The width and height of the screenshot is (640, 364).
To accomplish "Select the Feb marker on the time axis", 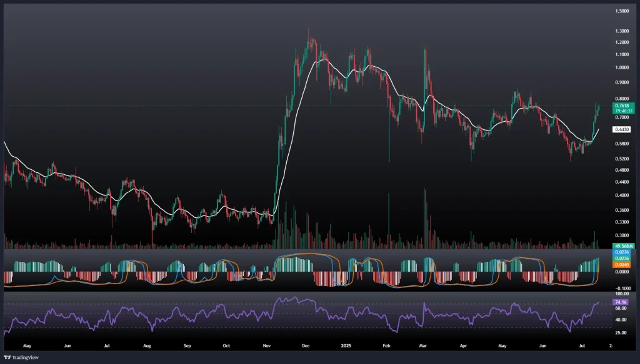I will (x=386, y=344).
